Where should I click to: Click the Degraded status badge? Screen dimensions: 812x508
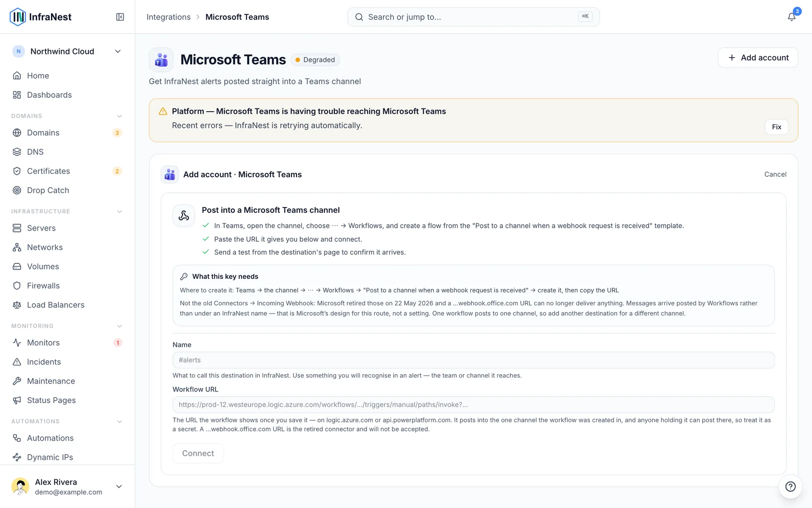(315, 60)
